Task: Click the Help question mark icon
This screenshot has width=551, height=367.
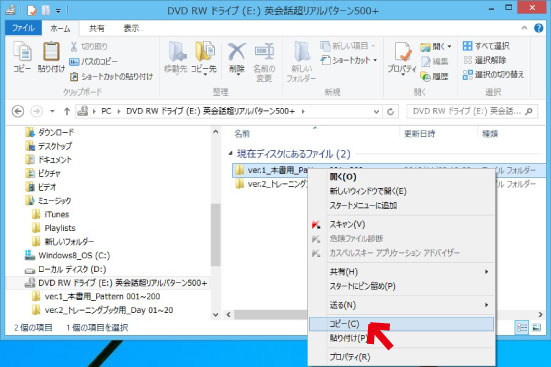Action: [x=538, y=28]
